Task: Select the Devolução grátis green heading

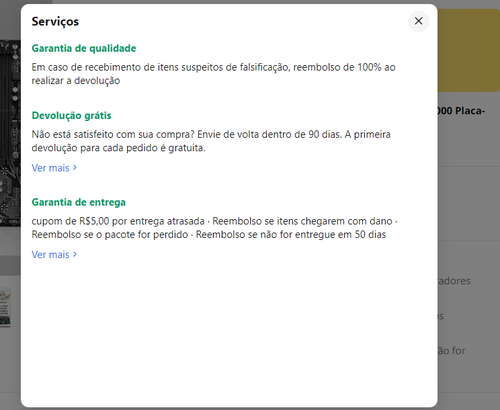Action: [x=71, y=116]
